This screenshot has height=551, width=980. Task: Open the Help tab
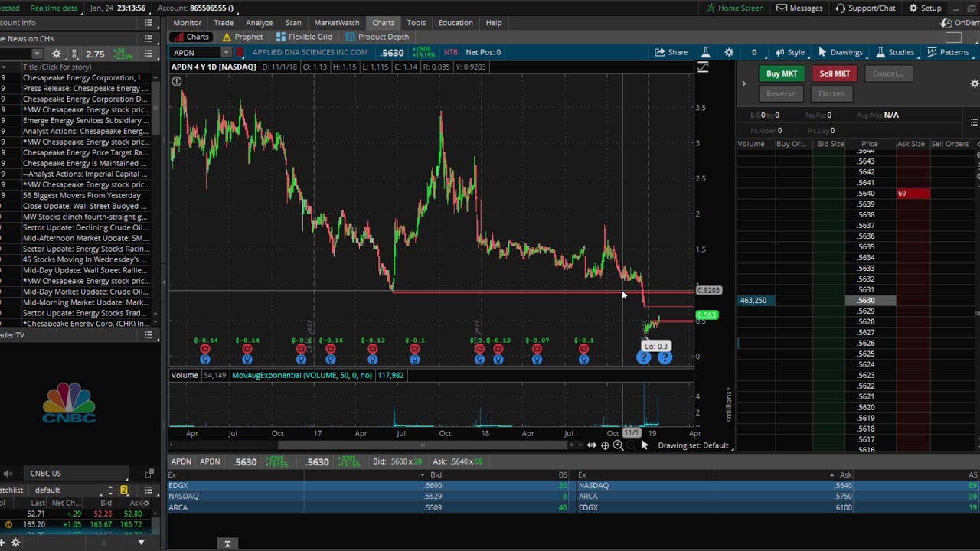pos(494,23)
